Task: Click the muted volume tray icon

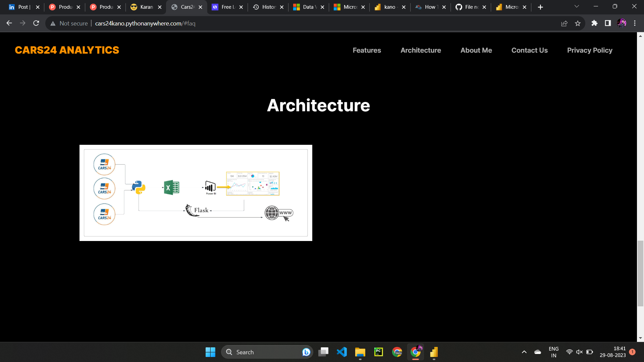Action: click(x=579, y=352)
